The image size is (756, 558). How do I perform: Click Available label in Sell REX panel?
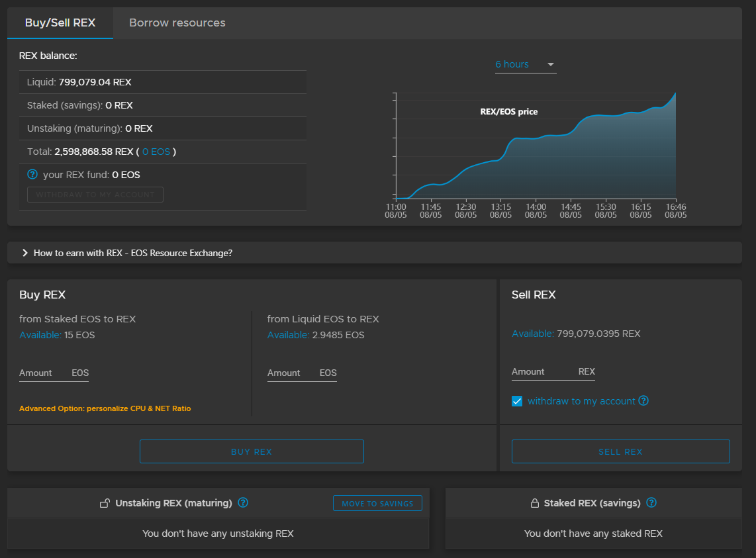533,333
